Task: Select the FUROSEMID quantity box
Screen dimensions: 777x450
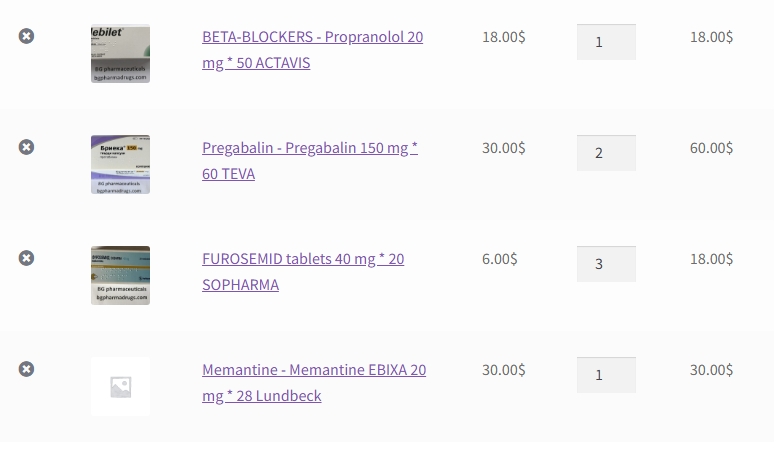Action: [606, 264]
